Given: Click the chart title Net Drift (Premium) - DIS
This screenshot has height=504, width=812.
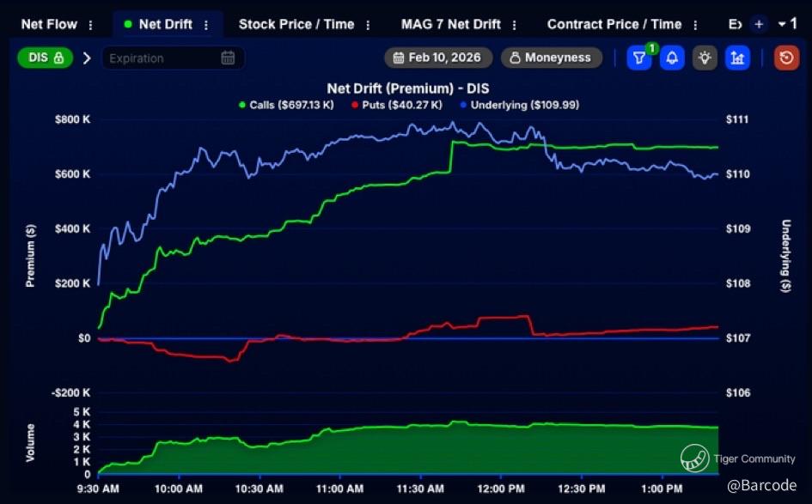Looking at the screenshot, I should click(x=408, y=88).
